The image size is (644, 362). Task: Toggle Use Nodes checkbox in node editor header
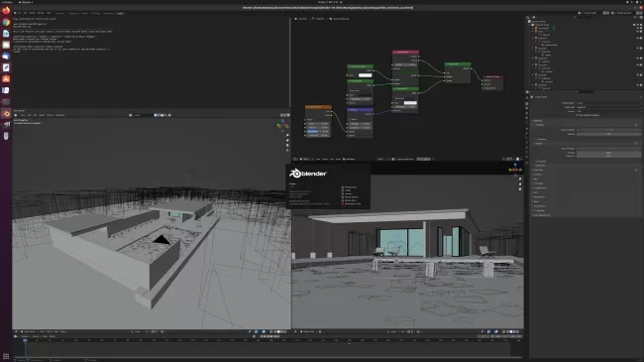[x=344, y=159]
